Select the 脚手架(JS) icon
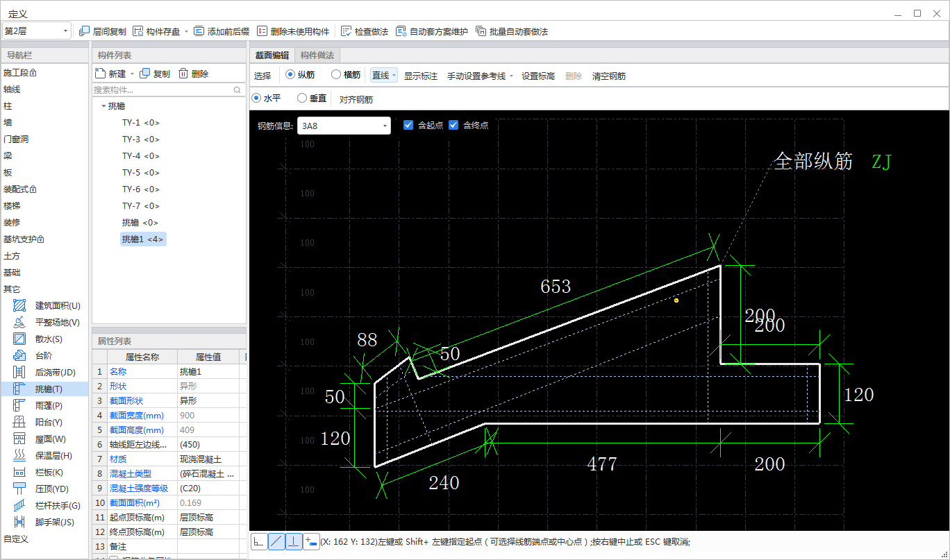This screenshot has width=950, height=560. [x=20, y=522]
